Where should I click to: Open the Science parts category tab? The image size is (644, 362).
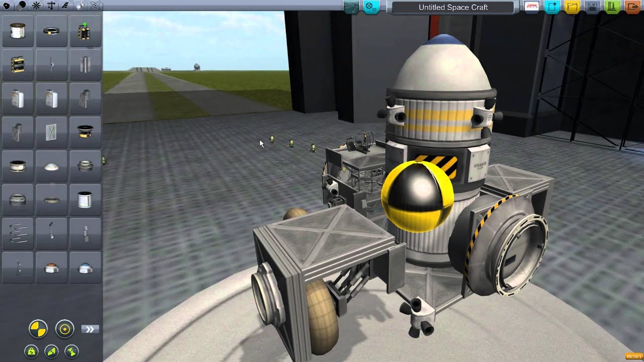(95, 6)
